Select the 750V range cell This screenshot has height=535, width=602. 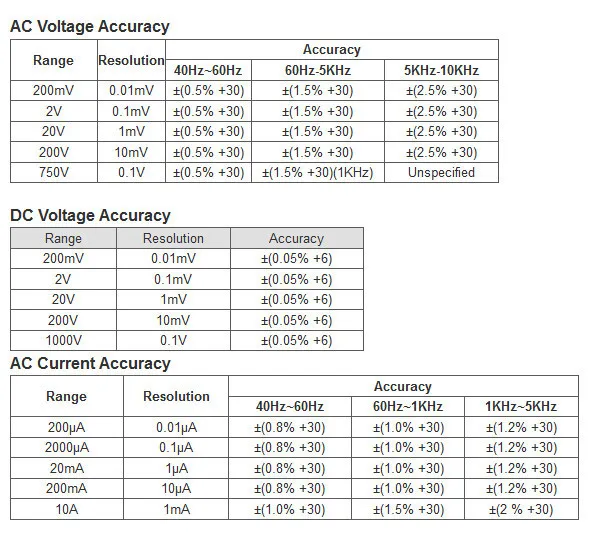click(54, 172)
